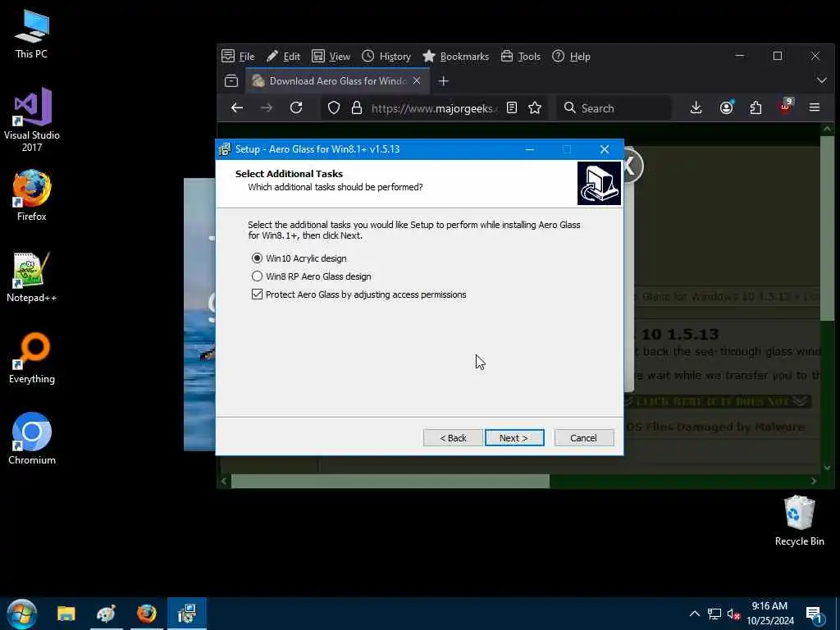Click the muted volume tray icon
This screenshot has height=630, width=840.
pyautogui.click(x=733, y=614)
